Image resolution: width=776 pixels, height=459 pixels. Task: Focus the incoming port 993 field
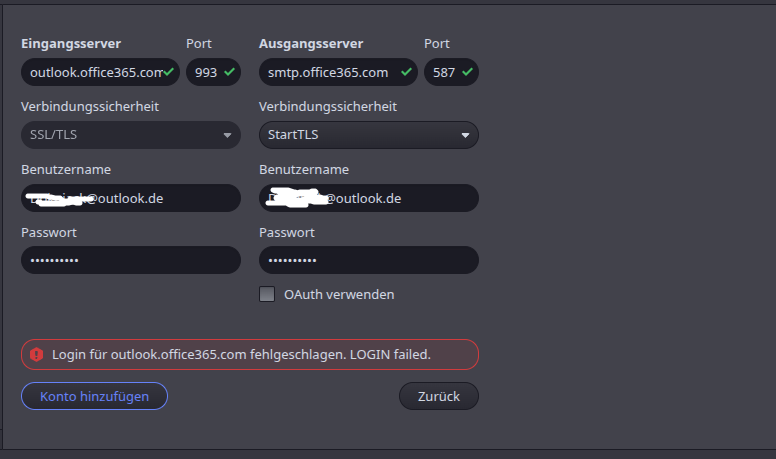point(213,72)
